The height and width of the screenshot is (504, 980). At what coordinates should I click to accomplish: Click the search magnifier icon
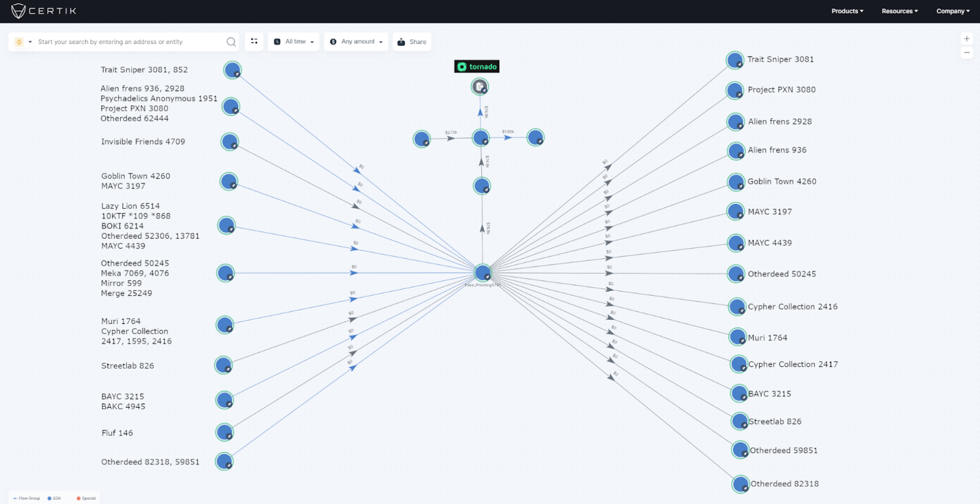231,42
